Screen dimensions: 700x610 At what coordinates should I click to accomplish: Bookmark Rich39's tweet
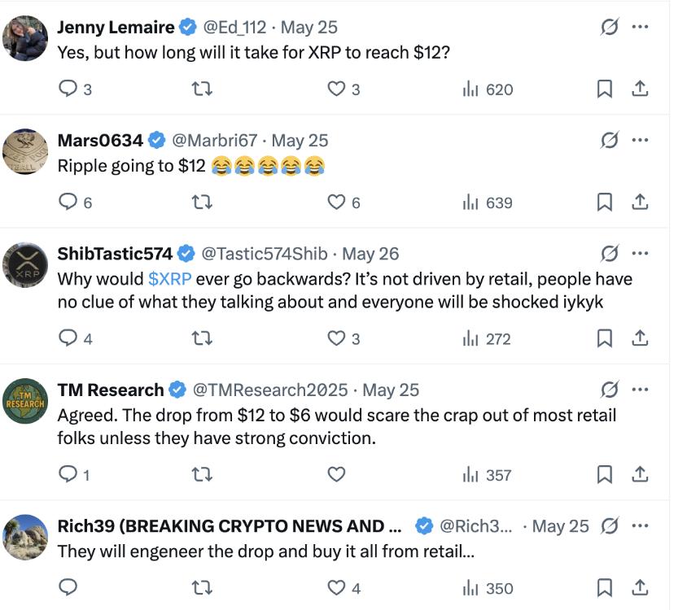tap(605, 587)
